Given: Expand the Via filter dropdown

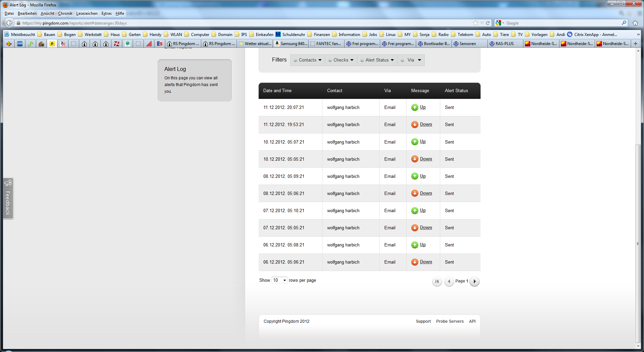Looking at the screenshot, I should 411,60.
